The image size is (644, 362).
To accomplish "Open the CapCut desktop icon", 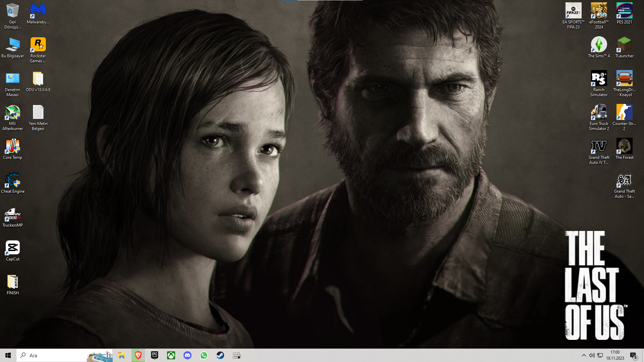I will pos(12,250).
